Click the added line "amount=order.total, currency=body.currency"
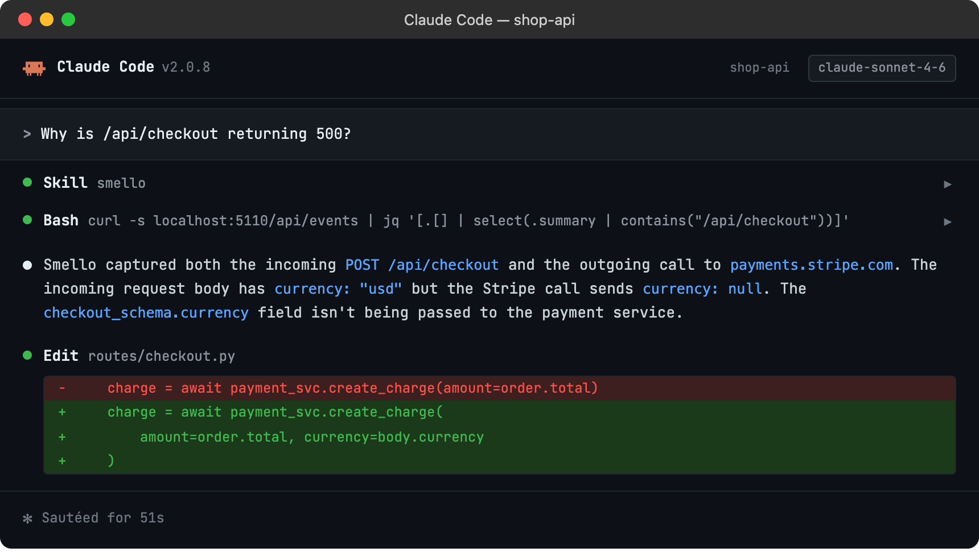 500,437
